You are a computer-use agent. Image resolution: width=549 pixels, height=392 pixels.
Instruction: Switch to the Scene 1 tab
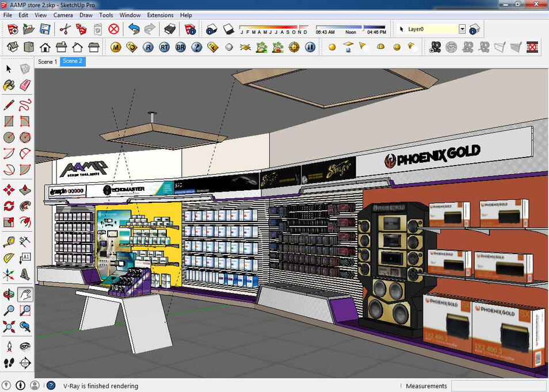47,62
